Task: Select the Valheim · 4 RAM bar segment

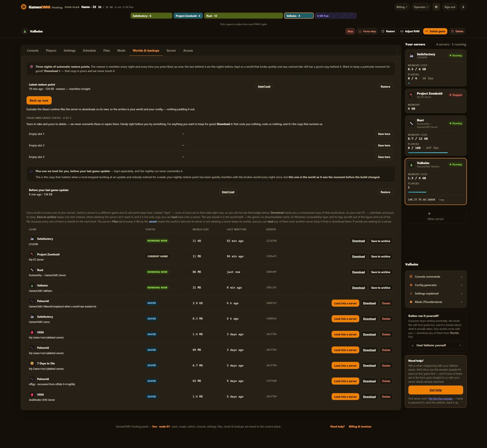Action: point(299,16)
